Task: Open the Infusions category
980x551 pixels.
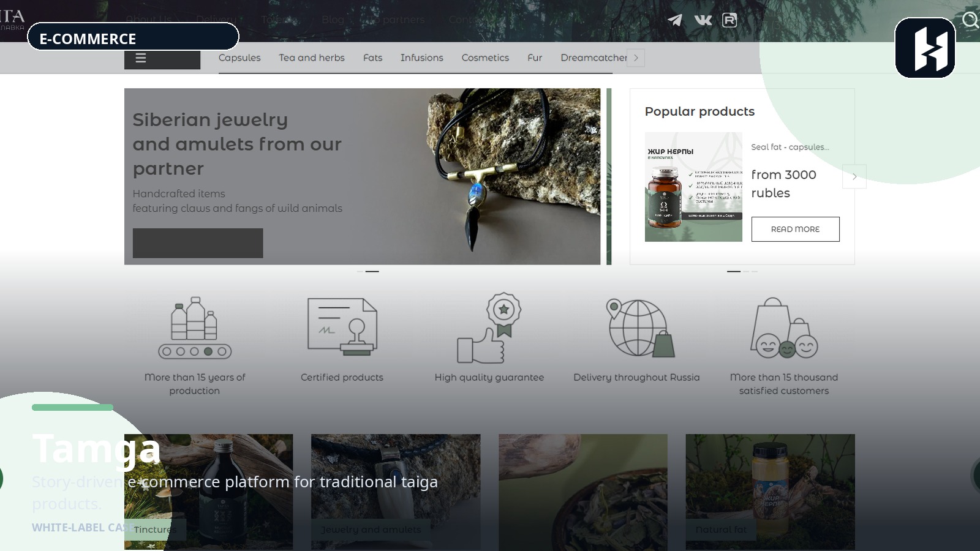Action: coord(422,58)
